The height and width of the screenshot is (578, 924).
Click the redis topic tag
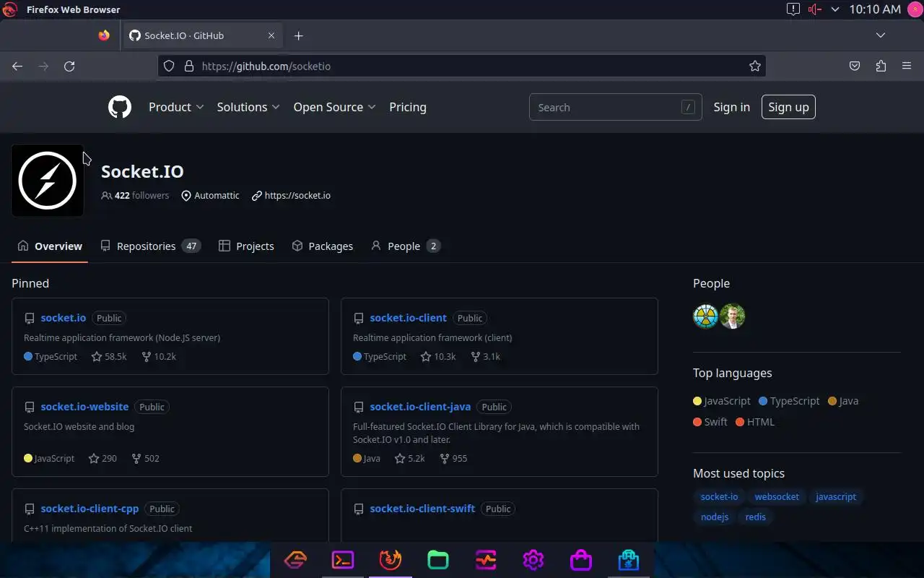pos(756,517)
